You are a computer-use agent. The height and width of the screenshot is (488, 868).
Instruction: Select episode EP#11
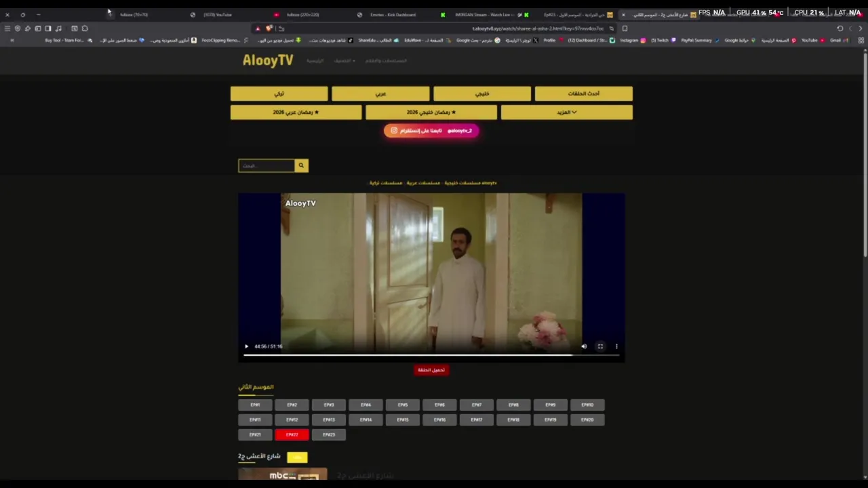255,420
